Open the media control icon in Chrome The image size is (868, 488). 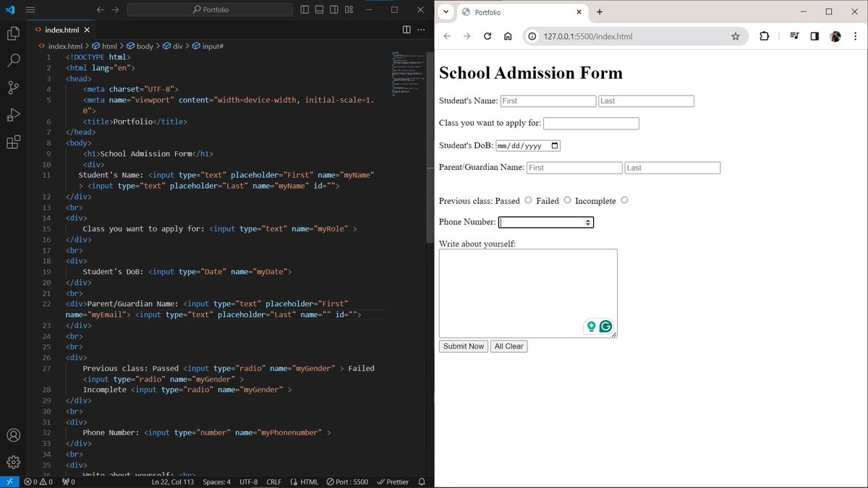[794, 36]
